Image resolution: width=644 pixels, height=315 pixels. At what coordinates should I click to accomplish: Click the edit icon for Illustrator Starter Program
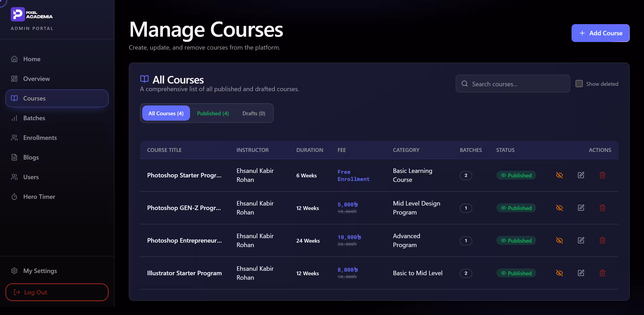(x=581, y=273)
